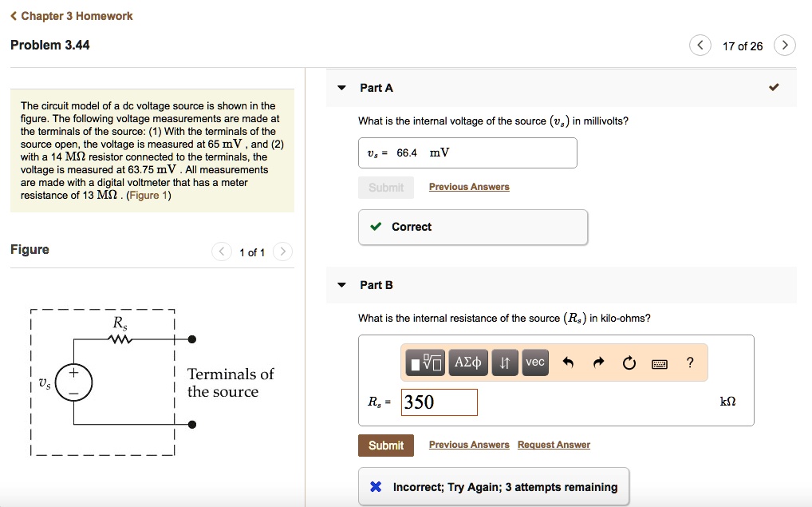Go to the next problem with the right arrow
The width and height of the screenshot is (812, 507).
point(785,46)
